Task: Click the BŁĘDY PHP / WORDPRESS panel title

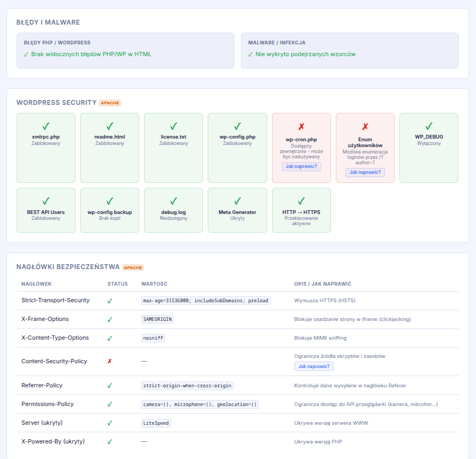Action: [57, 43]
